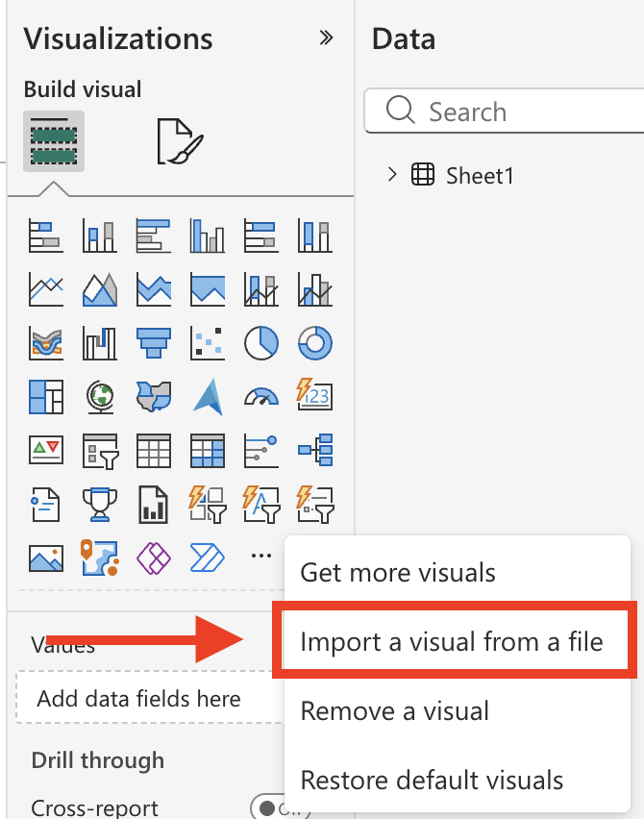This screenshot has height=819, width=644.
Task: Add a globe Map visual
Action: (x=99, y=394)
